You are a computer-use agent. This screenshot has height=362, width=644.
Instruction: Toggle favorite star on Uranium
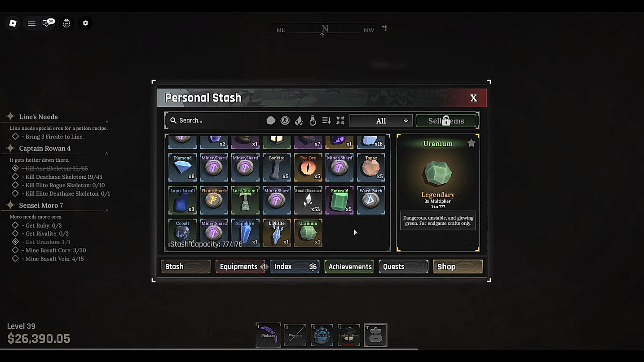(471, 143)
